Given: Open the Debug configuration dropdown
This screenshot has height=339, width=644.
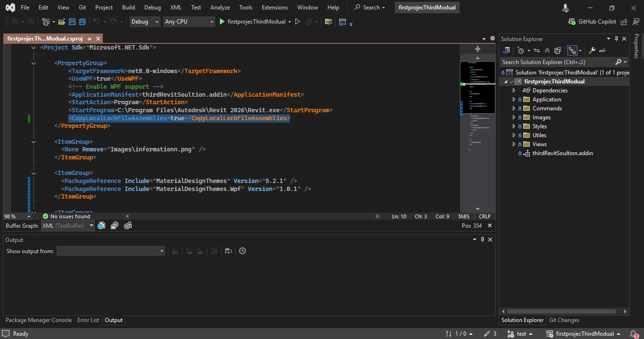Looking at the screenshot, I should coord(144,22).
